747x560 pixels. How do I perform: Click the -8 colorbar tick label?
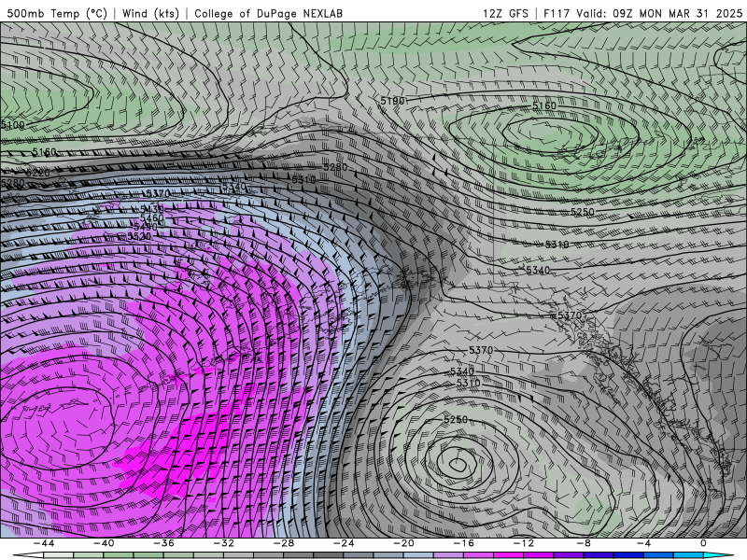click(x=584, y=543)
